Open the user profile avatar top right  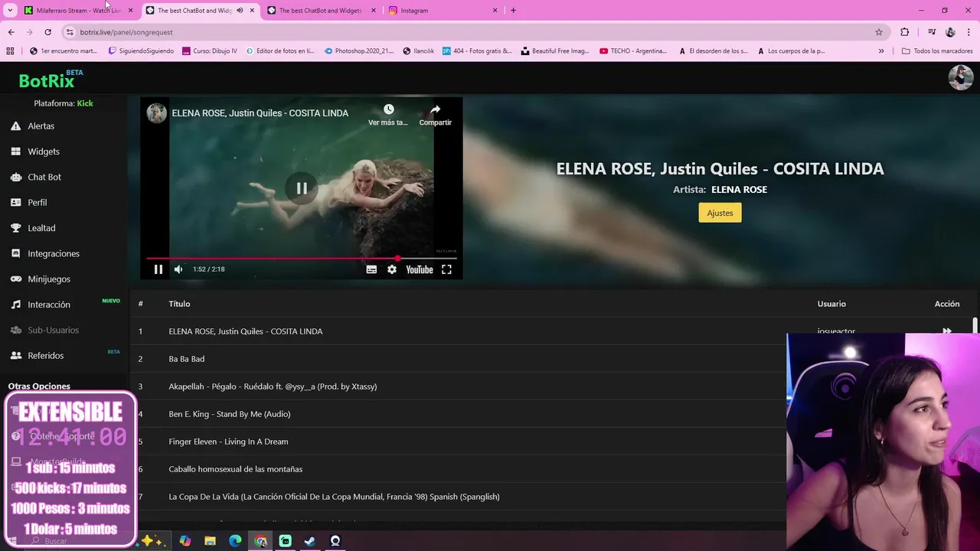961,77
